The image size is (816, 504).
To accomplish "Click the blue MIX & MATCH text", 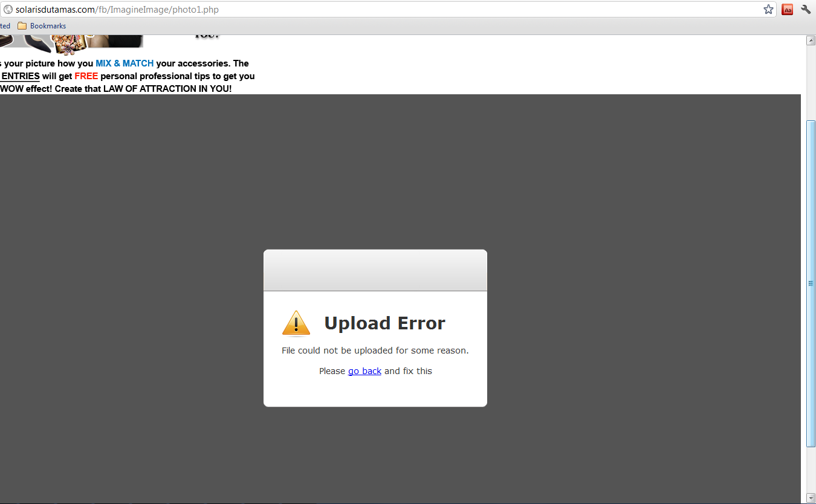I will point(125,63).
